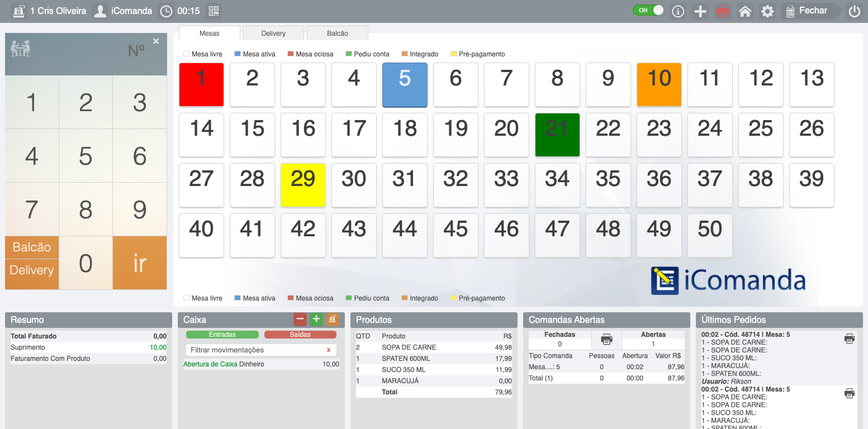Click the red minus button in Caixa
868x429 pixels.
click(x=300, y=319)
